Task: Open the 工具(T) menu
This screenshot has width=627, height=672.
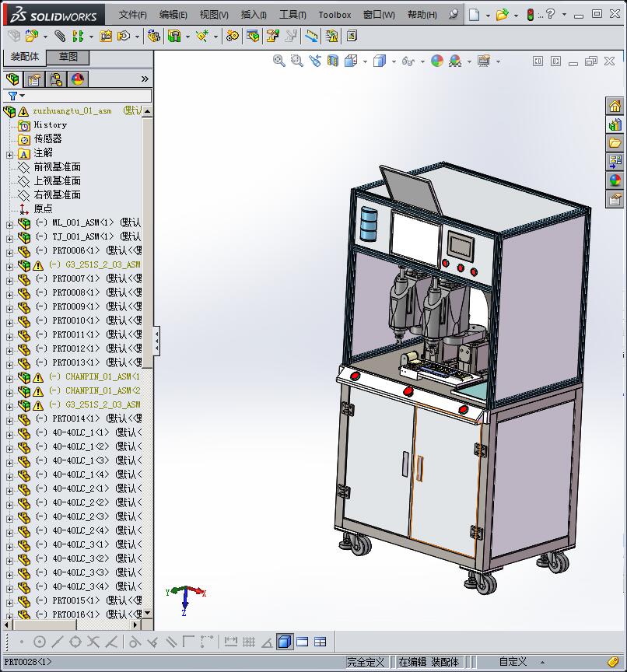Action: tap(292, 15)
